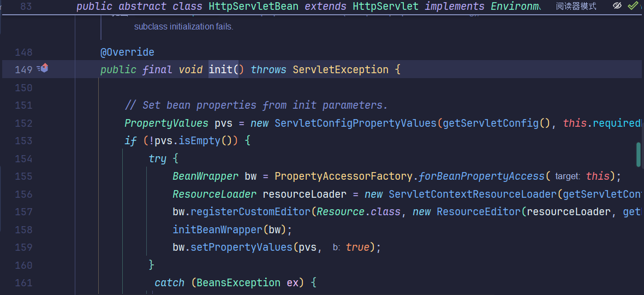Viewport: 644px width, 295px height.
Task: Click line number 83 in sticky header
Action: pyautogui.click(x=26, y=7)
